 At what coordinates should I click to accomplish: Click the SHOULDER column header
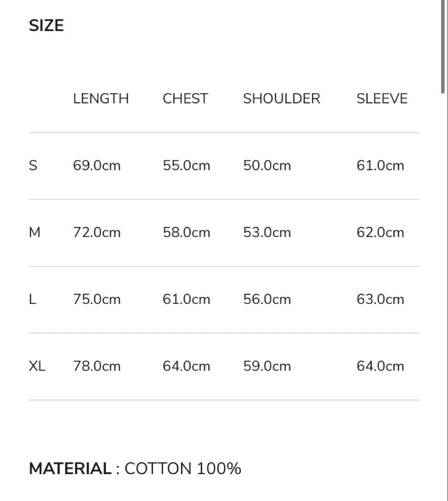point(281,99)
